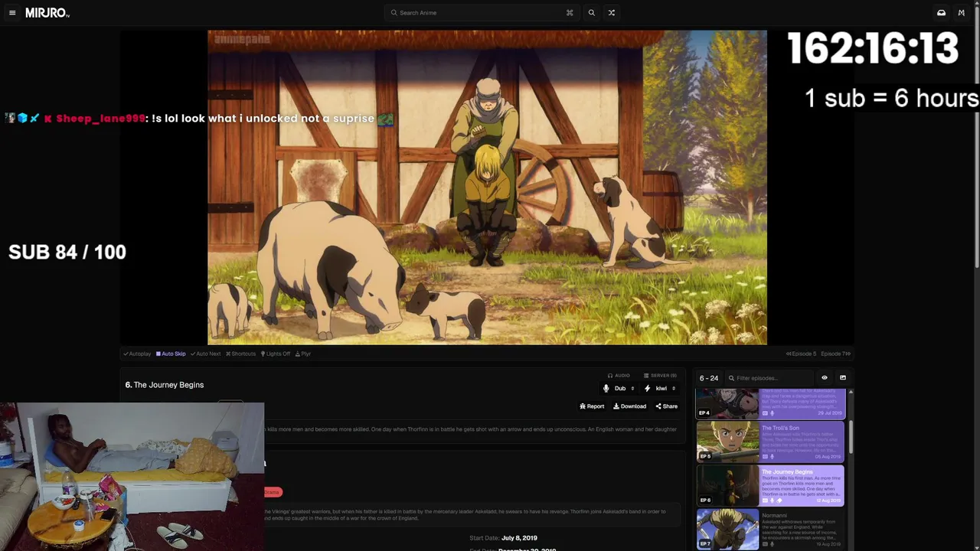This screenshot has height=551, width=980.
Task: Focus the Search Anime field
Action: (x=482, y=13)
